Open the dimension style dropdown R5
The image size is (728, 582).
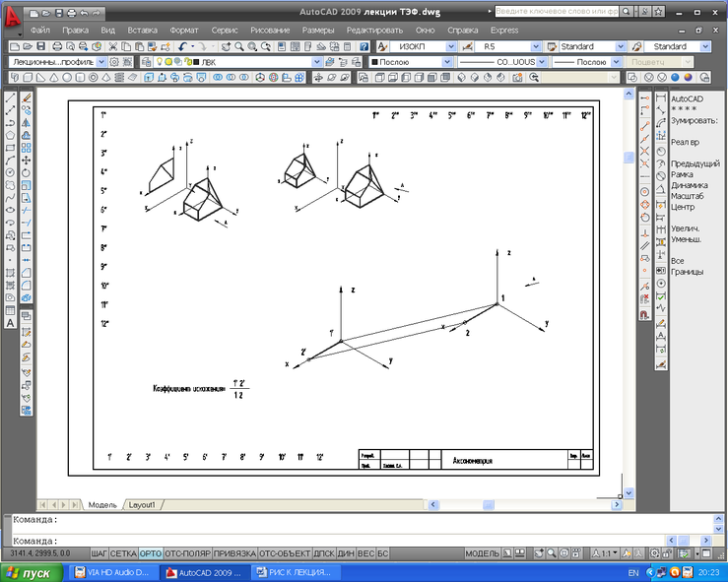536,46
